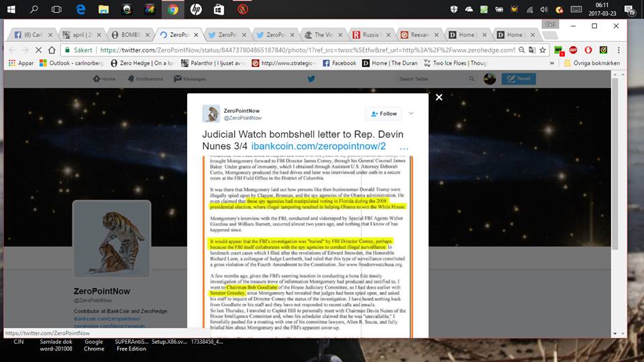
Task: Open the Chrome three-dot menu
Action: [618, 50]
